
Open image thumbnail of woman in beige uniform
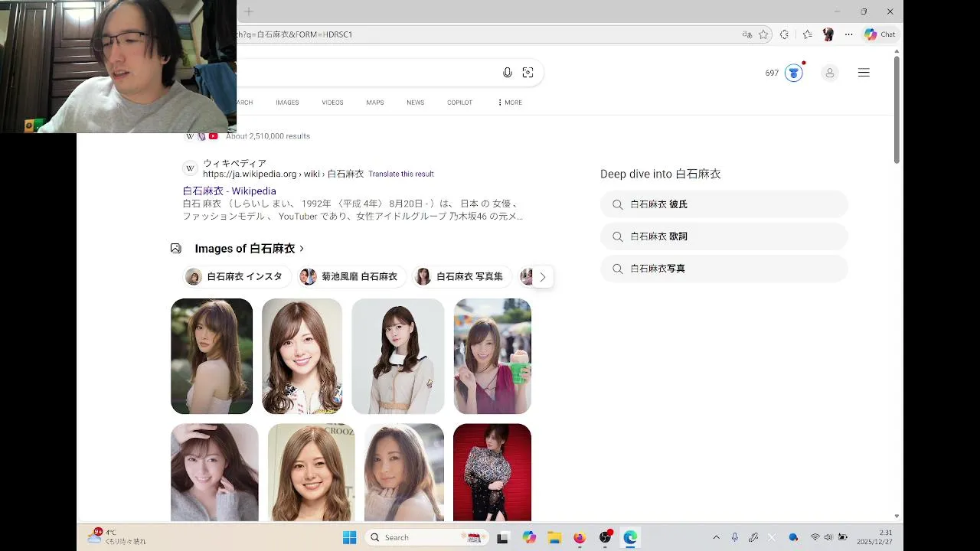398,357
